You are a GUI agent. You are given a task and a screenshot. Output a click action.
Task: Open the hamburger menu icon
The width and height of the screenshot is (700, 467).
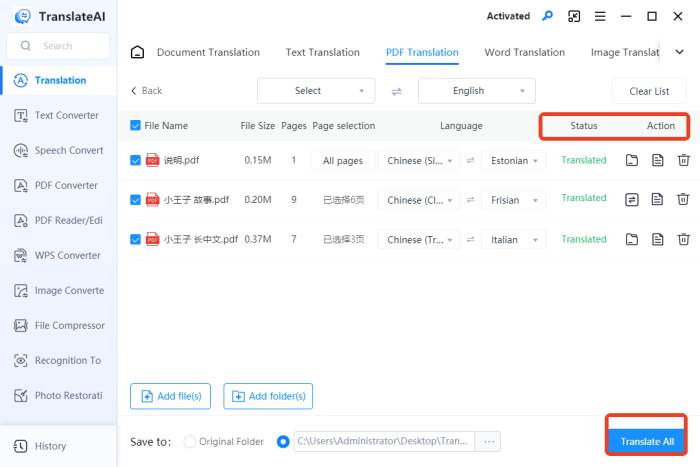600,17
